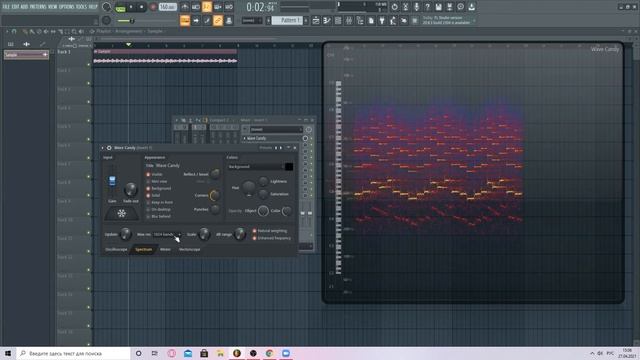
Task: Open the TOOLS menu
Action: (81, 7)
